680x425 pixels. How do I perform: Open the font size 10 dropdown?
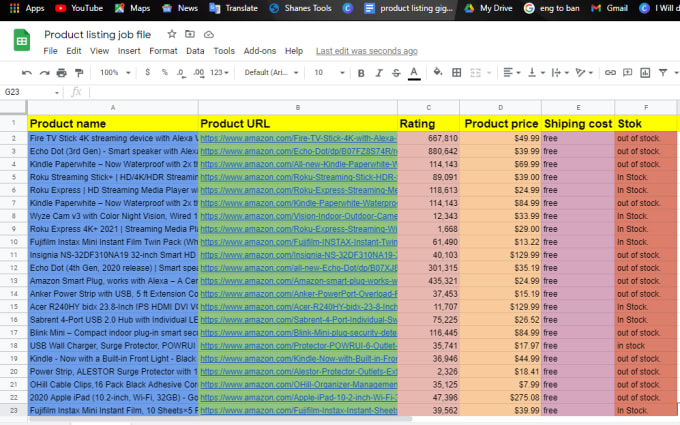pyautogui.click(x=330, y=72)
